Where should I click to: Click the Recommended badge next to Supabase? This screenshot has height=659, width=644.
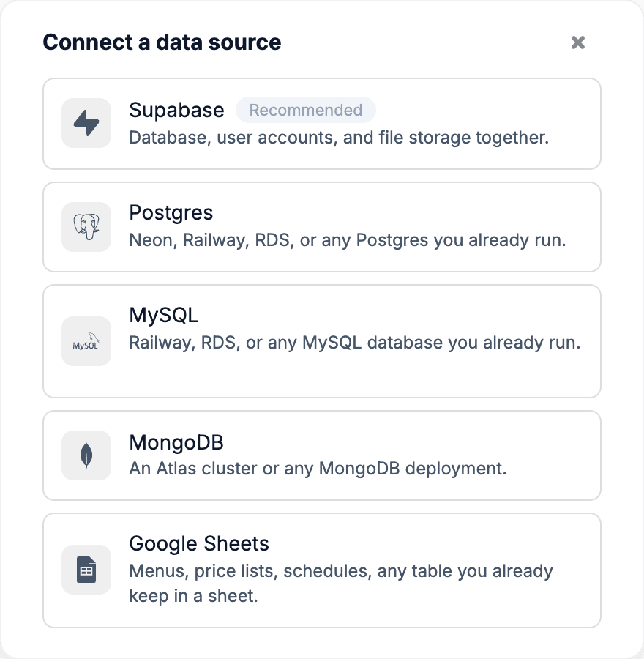(306, 110)
